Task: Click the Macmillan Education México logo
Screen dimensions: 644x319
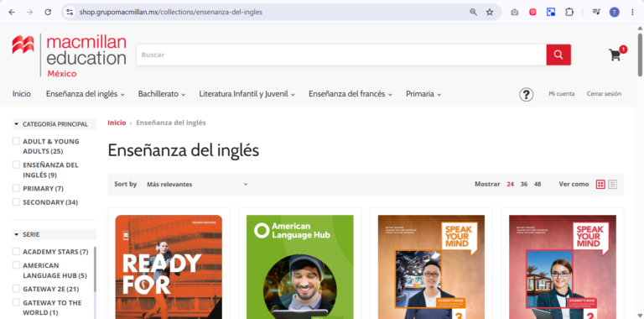Action: click(x=69, y=55)
